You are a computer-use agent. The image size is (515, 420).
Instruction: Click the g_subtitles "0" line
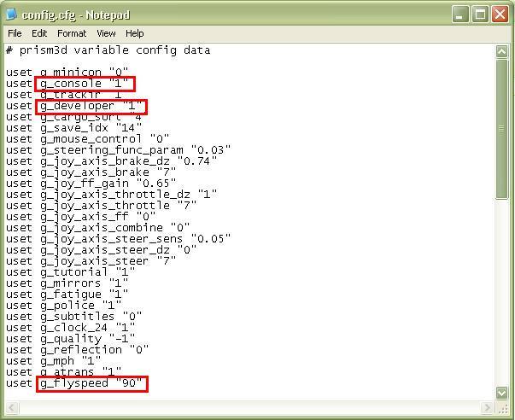(74, 316)
